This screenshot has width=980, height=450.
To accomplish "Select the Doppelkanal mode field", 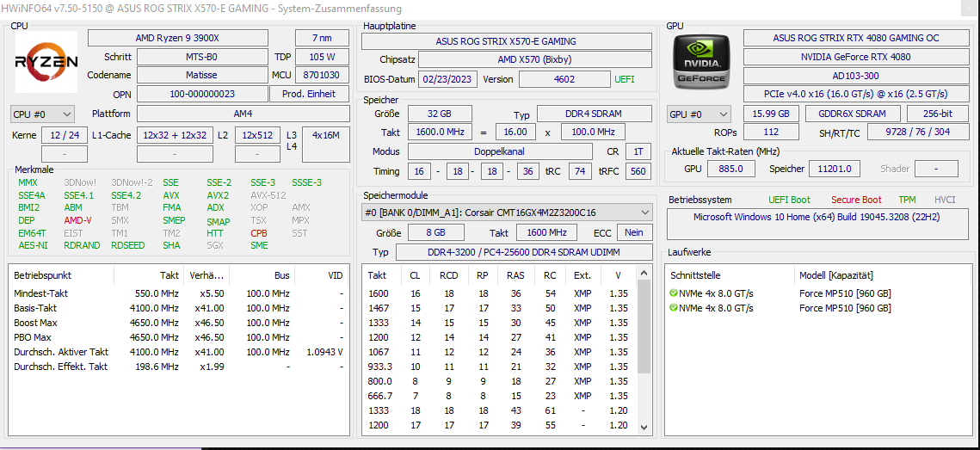I will [x=500, y=152].
